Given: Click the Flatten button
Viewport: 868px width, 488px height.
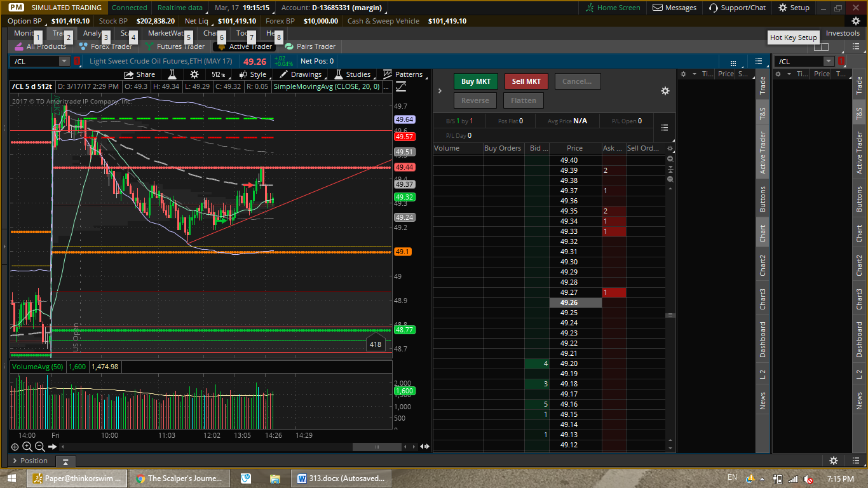Looking at the screenshot, I should 524,100.
